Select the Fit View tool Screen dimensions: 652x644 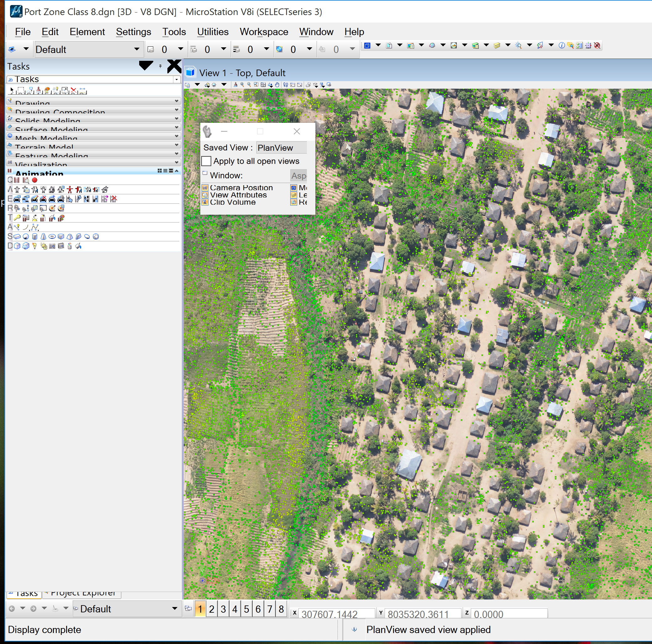tap(263, 85)
